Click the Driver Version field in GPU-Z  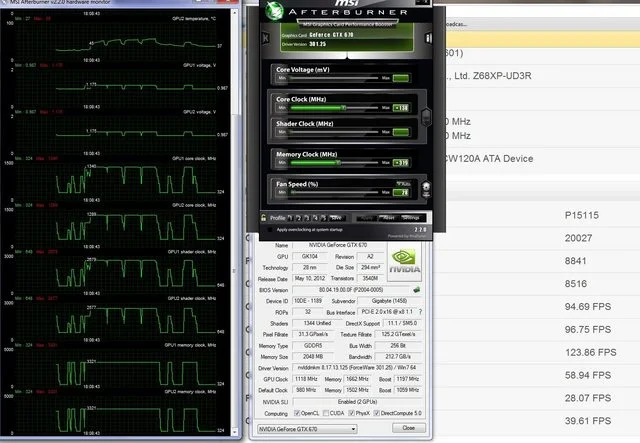358,368
